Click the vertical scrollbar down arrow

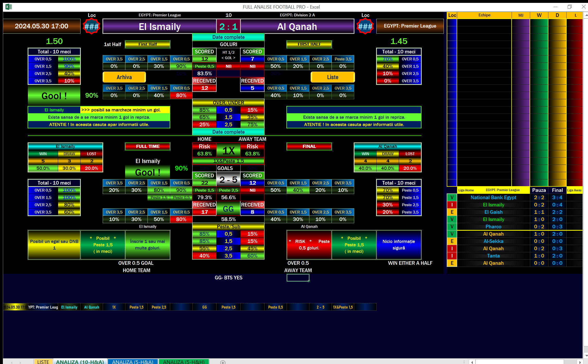point(586,355)
